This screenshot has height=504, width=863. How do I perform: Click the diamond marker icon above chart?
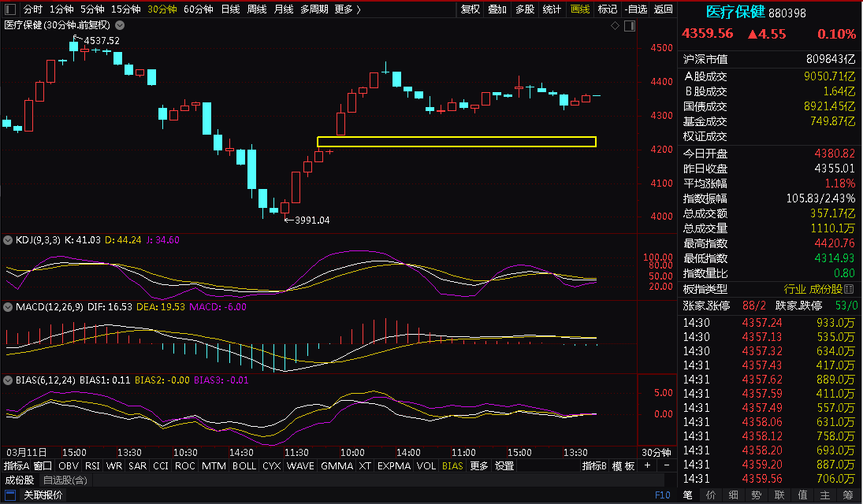click(x=616, y=26)
